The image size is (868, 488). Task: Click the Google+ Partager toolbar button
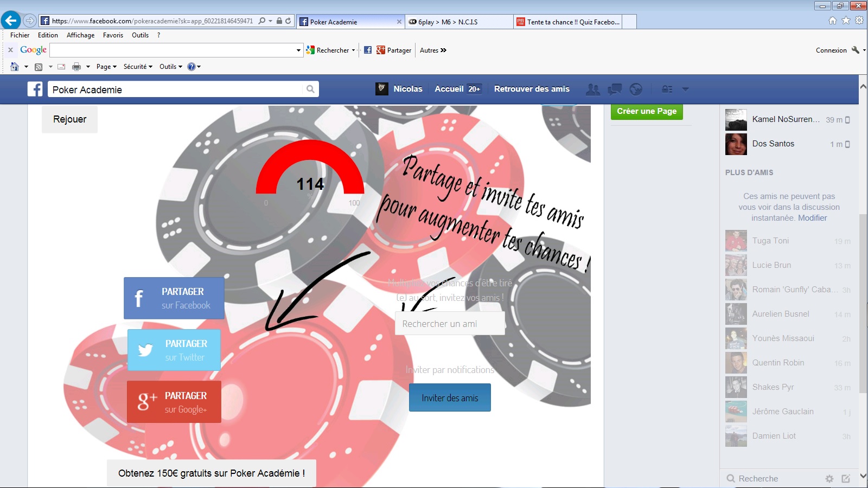coord(394,50)
